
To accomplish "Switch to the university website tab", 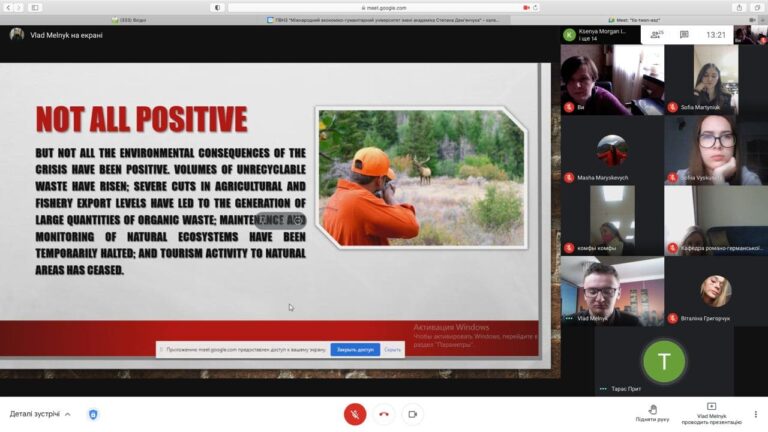I will [384, 20].
